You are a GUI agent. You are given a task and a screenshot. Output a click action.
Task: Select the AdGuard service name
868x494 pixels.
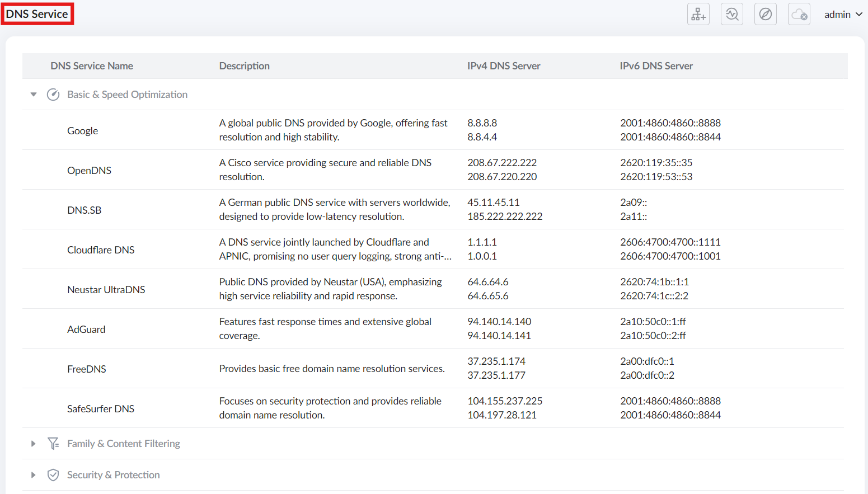click(86, 330)
